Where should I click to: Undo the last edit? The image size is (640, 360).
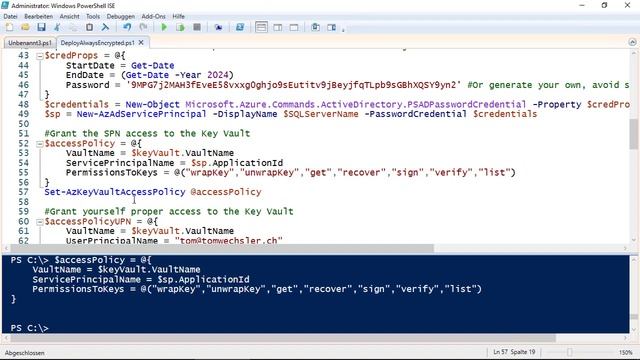pos(127,27)
